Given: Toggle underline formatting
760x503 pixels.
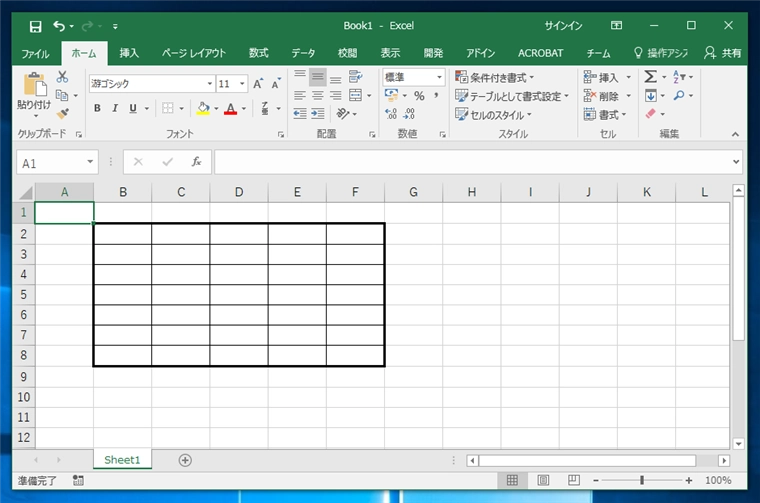Looking at the screenshot, I should point(133,108).
